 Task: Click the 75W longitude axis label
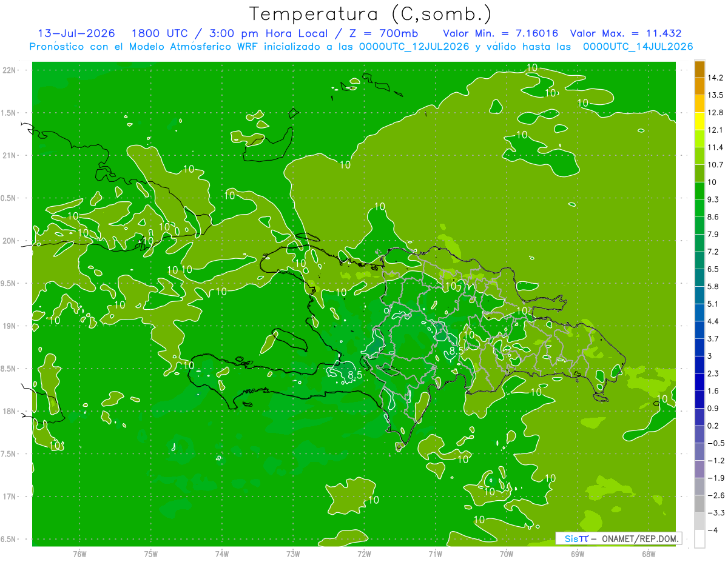click(x=150, y=554)
